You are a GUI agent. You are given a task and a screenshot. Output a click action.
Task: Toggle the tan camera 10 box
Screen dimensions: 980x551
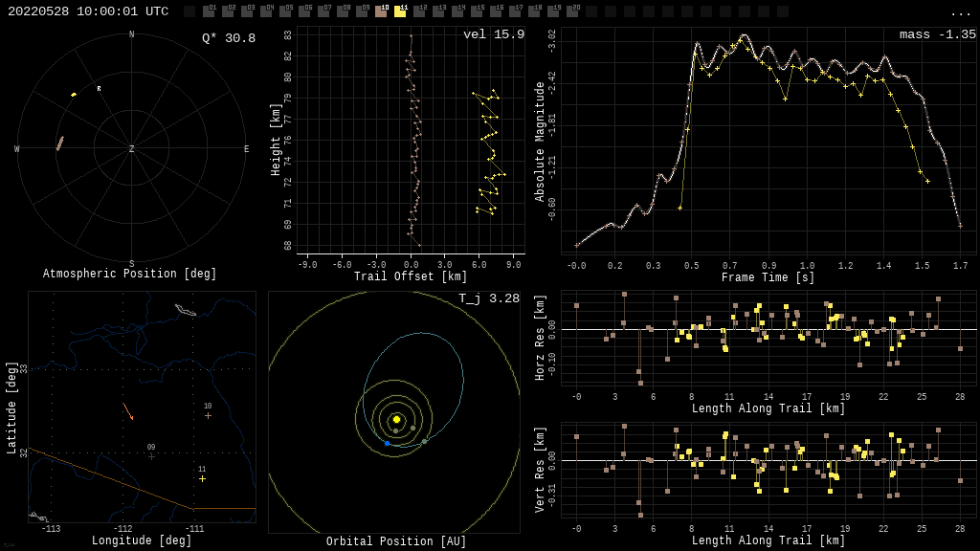[381, 11]
